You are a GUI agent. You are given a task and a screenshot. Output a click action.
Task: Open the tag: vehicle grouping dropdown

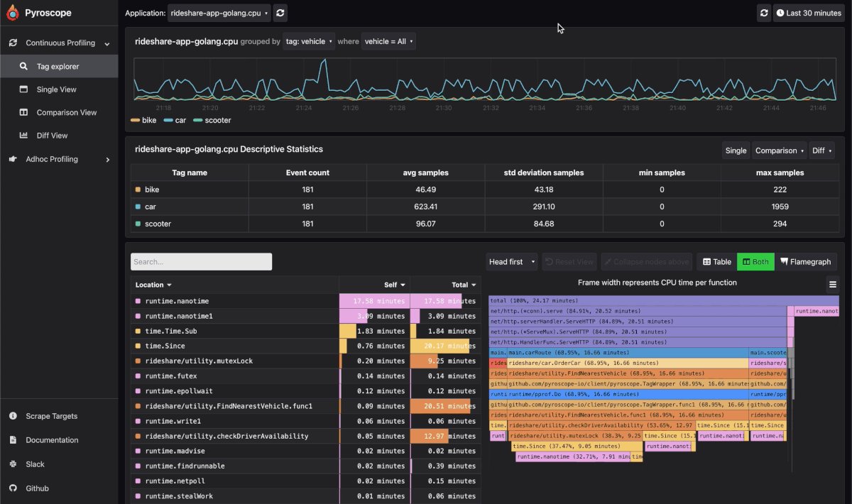(309, 41)
